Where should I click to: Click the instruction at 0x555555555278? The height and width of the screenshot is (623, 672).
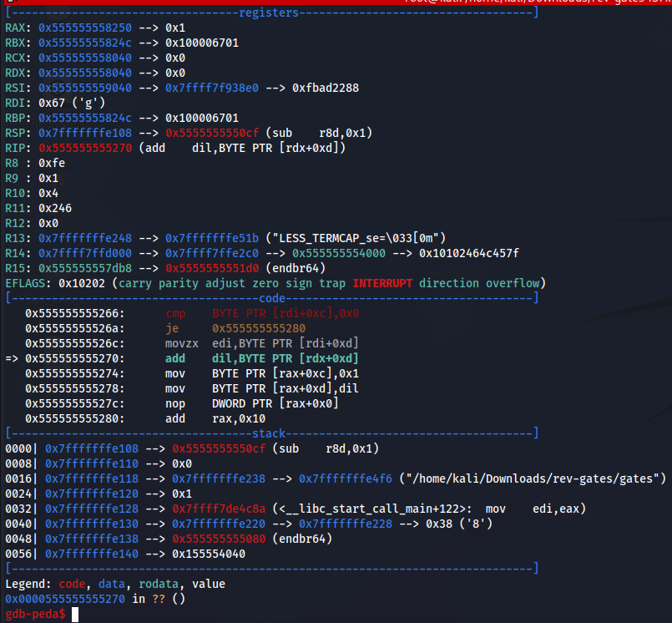262,388
